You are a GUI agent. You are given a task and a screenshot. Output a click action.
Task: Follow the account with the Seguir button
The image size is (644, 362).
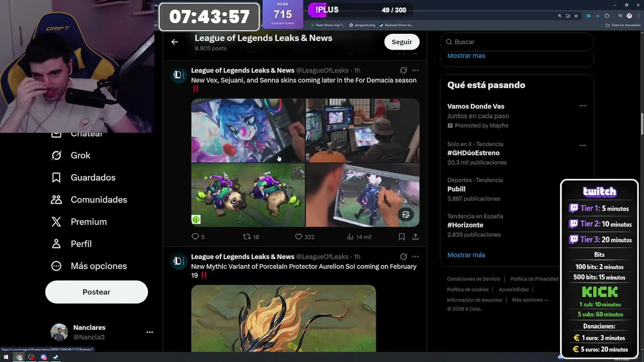tap(401, 42)
